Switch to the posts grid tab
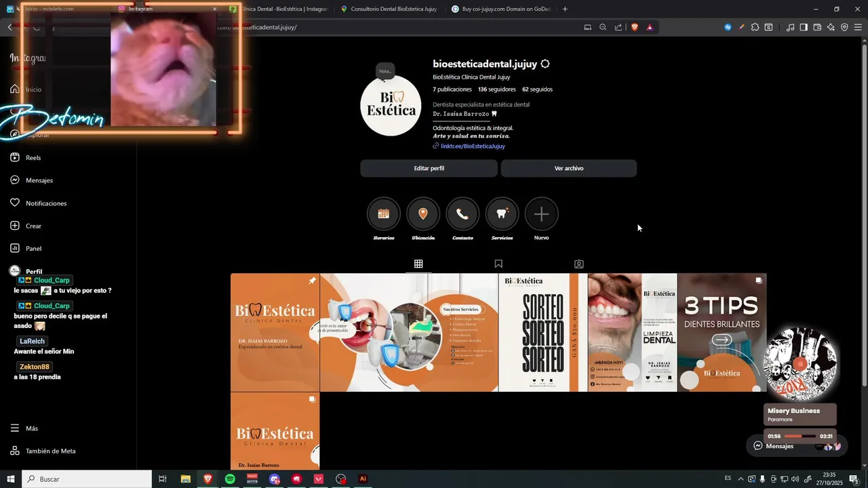Viewport: 868px width, 488px height. 418,264
